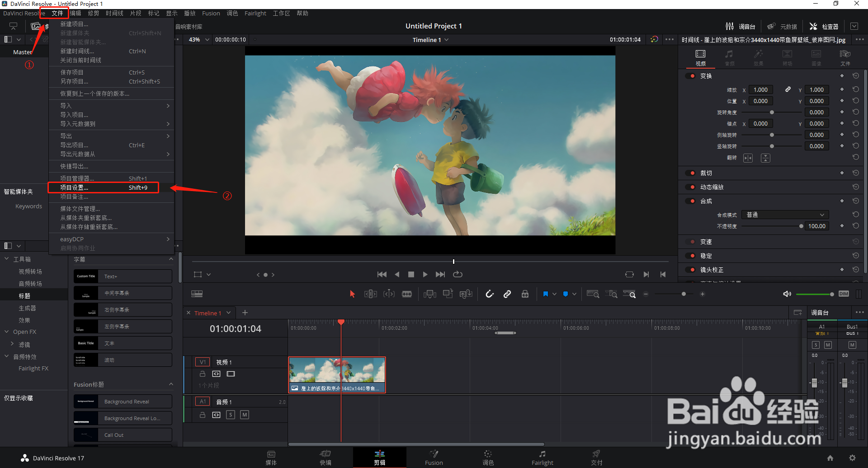Viewport: 868px width, 468px height.
Task: Flip the image horizontally
Action: click(x=748, y=158)
